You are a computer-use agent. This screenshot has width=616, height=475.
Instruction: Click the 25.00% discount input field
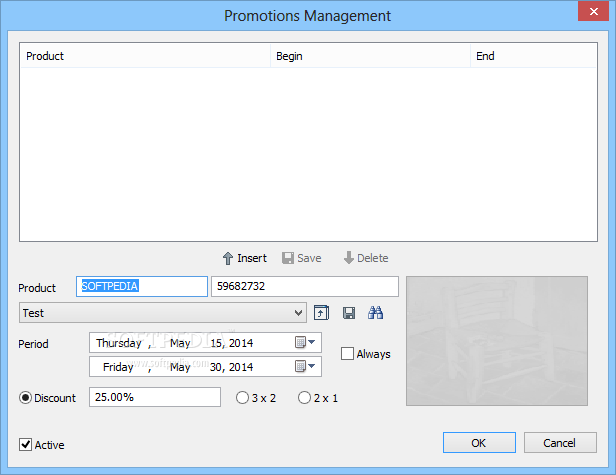[154, 398]
